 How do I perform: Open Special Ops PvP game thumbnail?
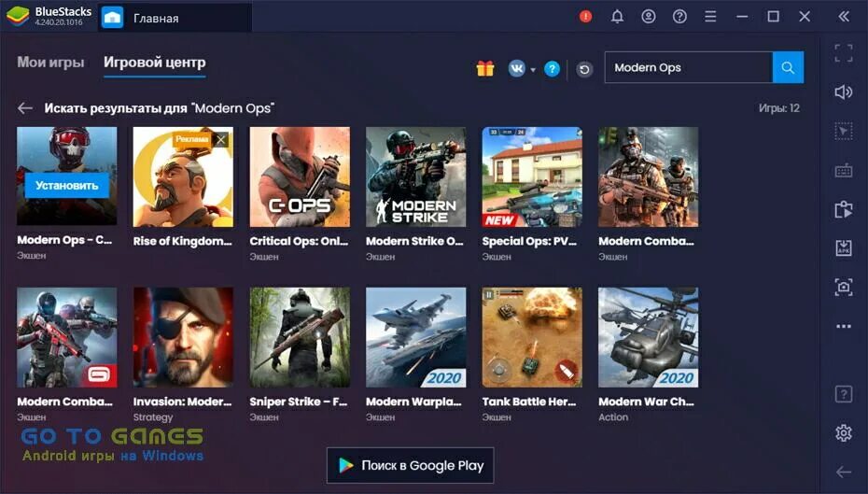coord(532,177)
